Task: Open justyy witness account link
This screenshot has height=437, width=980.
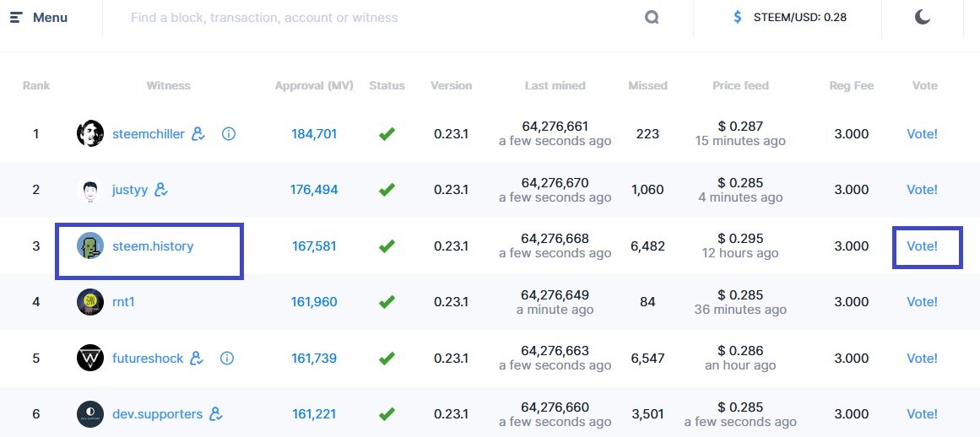Action: point(130,190)
